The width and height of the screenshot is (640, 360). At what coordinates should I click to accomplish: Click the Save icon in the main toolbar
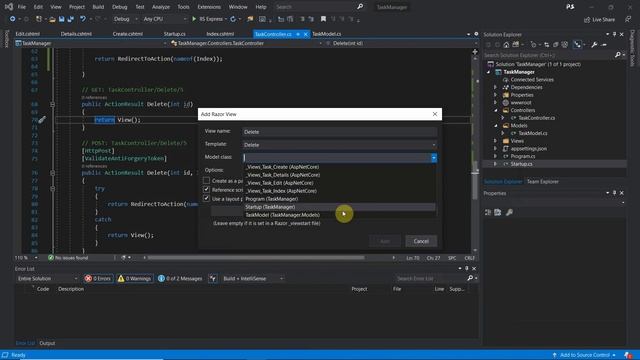[61, 19]
